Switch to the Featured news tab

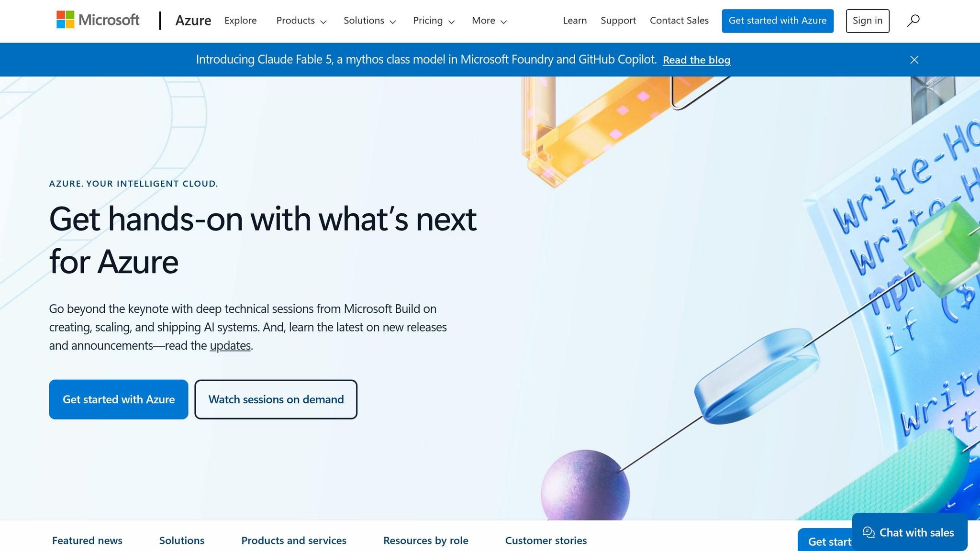coord(87,540)
